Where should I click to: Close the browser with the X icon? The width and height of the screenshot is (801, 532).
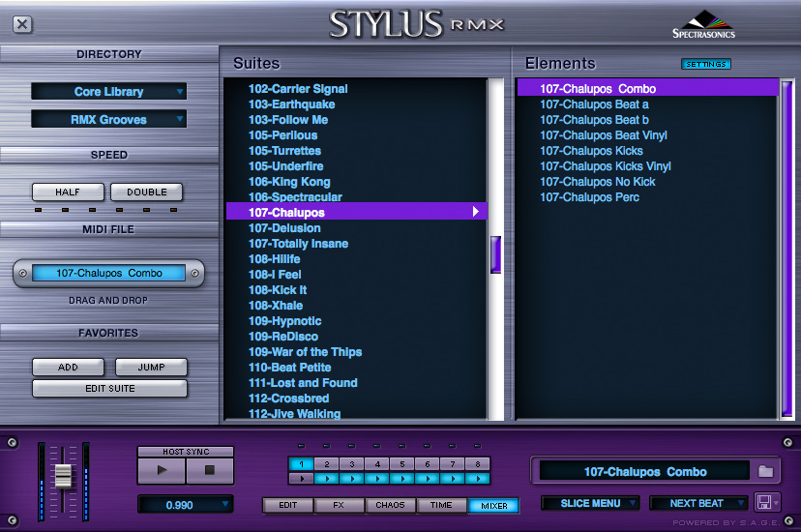22,25
